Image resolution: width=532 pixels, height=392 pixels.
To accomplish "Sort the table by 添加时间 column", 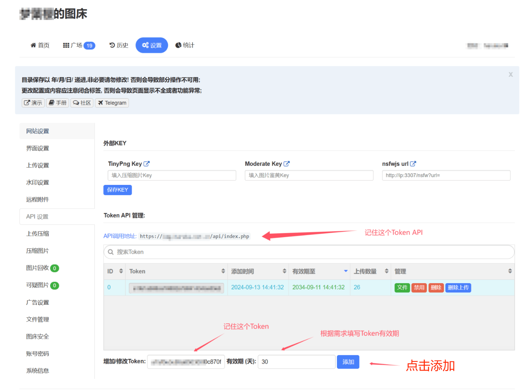I will pos(258,271).
